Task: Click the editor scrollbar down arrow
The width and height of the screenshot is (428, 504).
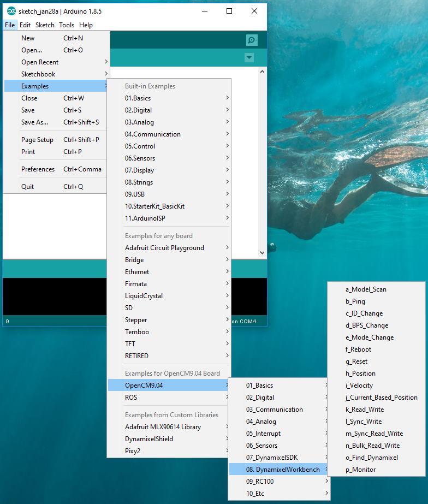Action: 262,253
